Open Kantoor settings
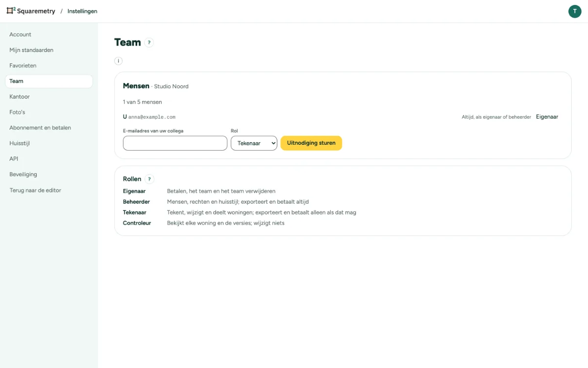This screenshot has width=588, height=368. click(49, 97)
